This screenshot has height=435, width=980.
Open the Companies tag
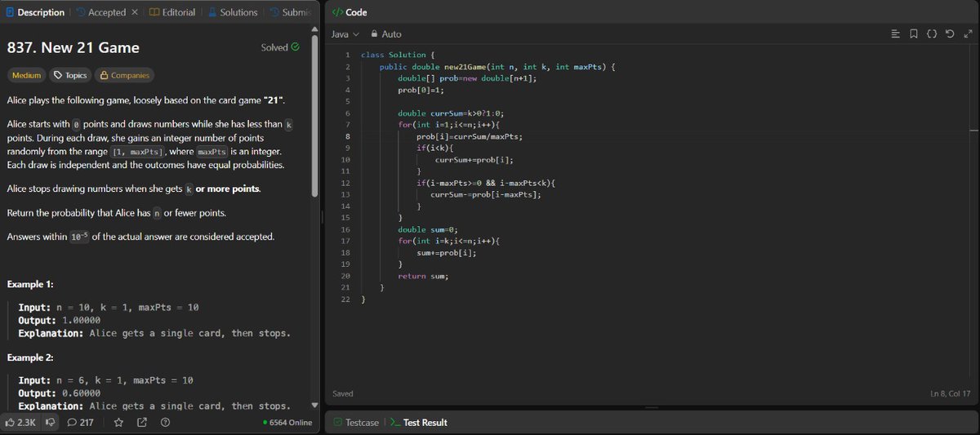click(124, 75)
